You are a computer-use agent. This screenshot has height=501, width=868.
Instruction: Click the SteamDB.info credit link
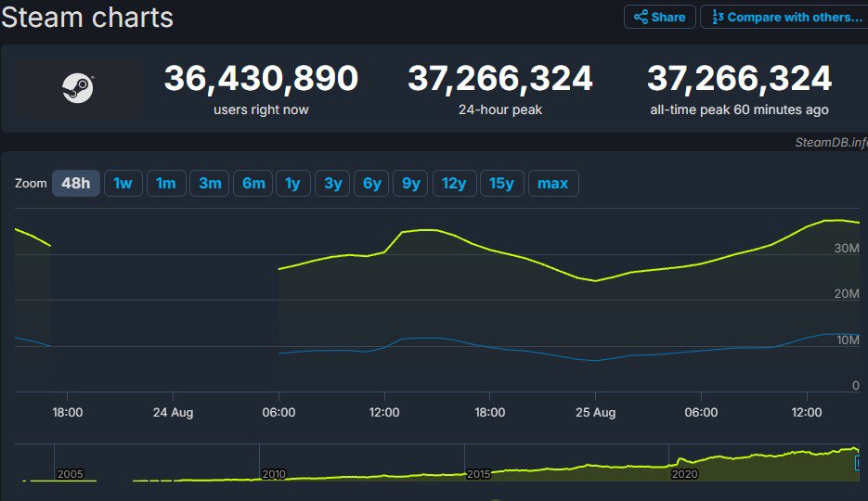click(x=830, y=142)
